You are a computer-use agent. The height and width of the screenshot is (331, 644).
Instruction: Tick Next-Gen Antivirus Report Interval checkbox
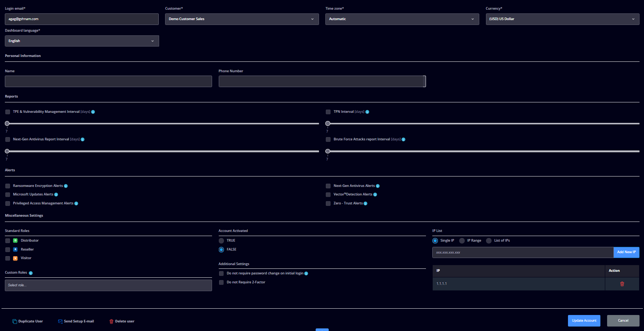pyautogui.click(x=7, y=139)
